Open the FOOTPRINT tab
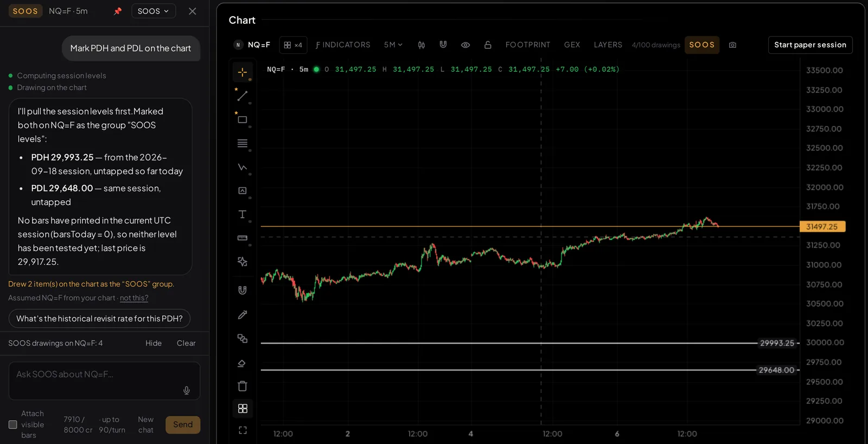This screenshot has height=444, width=868. tap(528, 45)
